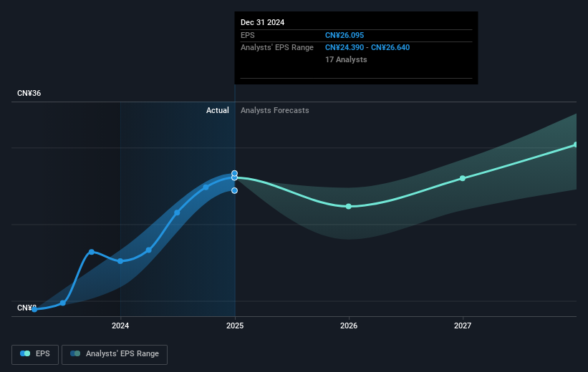Image resolution: width=588 pixels, height=372 pixels.
Task: Click the 2024 x-axis label
Action: pyautogui.click(x=120, y=325)
